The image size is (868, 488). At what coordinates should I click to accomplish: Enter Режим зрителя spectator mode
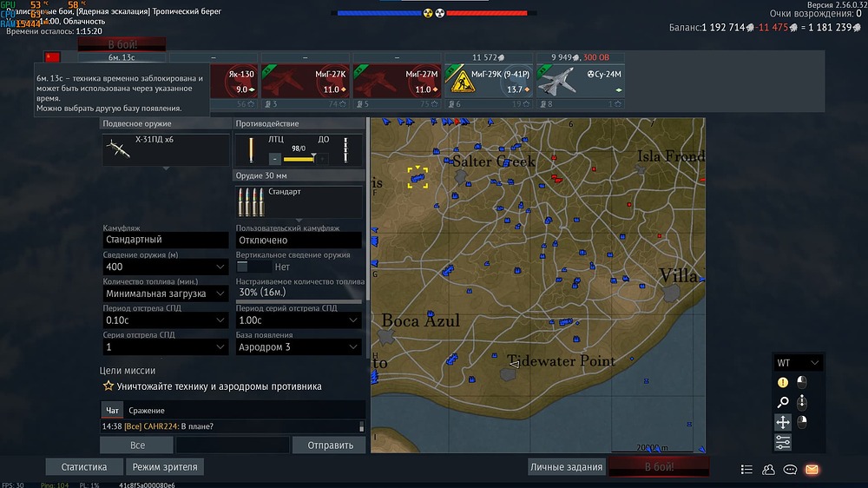(x=165, y=467)
